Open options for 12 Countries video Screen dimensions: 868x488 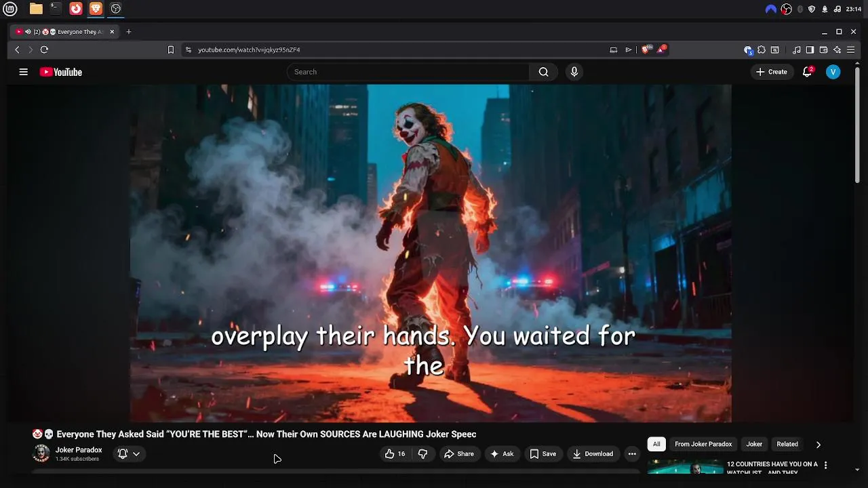[x=825, y=466]
